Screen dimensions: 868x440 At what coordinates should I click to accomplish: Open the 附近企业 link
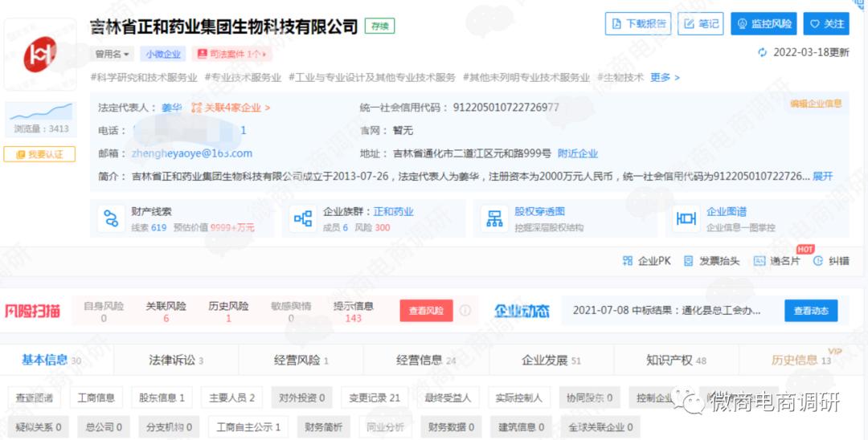(x=578, y=153)
